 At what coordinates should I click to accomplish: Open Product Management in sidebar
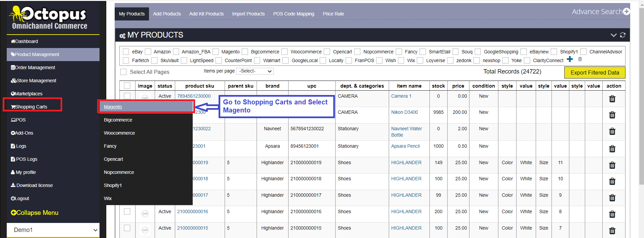click(x=53, y=54)
